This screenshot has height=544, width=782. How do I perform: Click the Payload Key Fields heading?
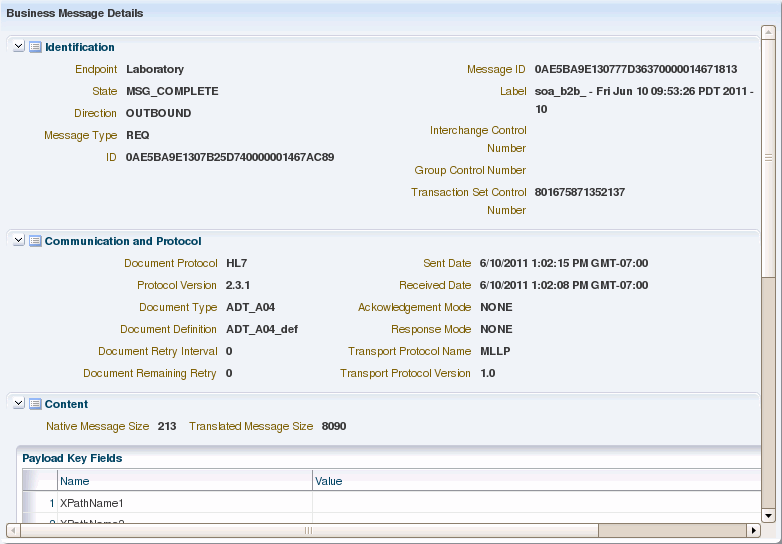72,458
